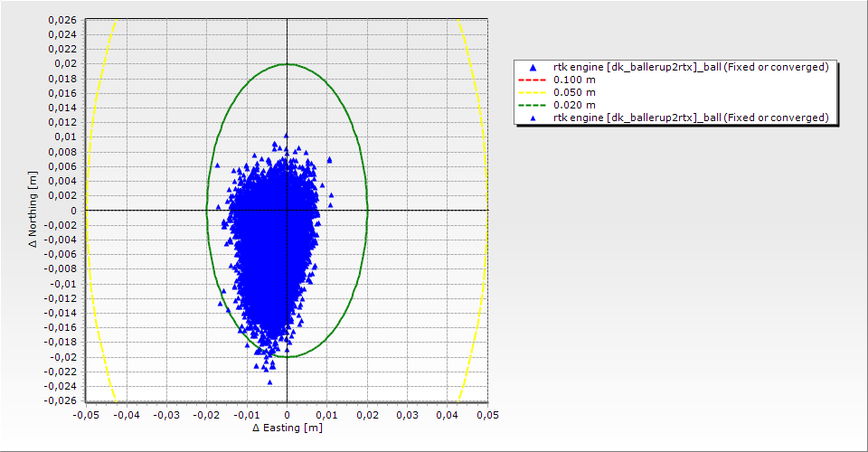Click the -0,03 label on the Easting axis
Viewport: 868px width, 452px height.
(166, 415)
